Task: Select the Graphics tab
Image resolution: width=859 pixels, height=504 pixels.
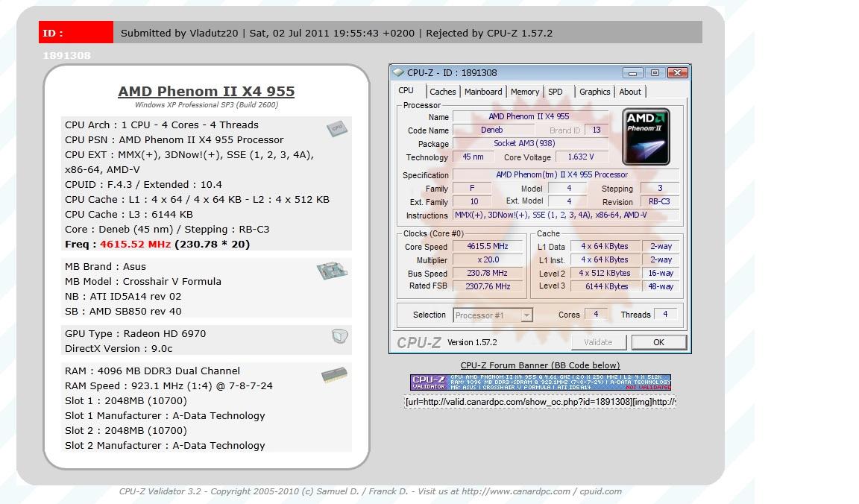Action: pos(595,92)
